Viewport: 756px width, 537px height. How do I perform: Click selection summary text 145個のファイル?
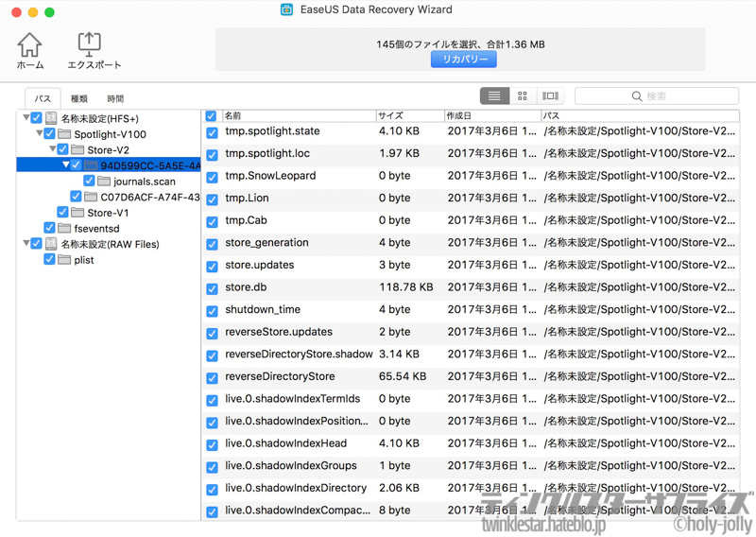click(x=460, y=44)
